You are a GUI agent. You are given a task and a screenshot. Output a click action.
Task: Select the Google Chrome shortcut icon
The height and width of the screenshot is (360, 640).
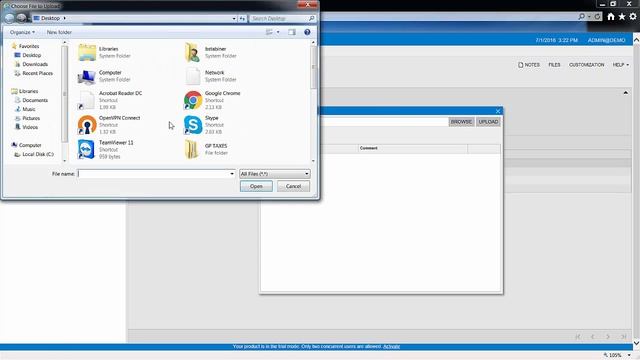pos(193,100)
